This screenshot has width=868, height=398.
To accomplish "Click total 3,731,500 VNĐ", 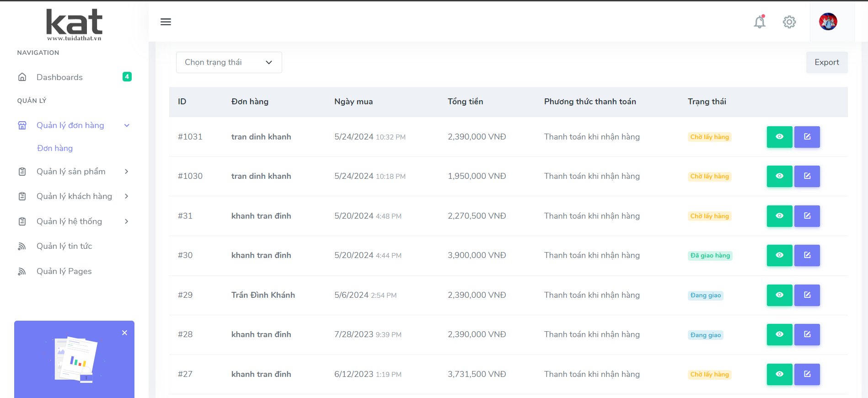I will pyautogui.click(x=477, y=374).
